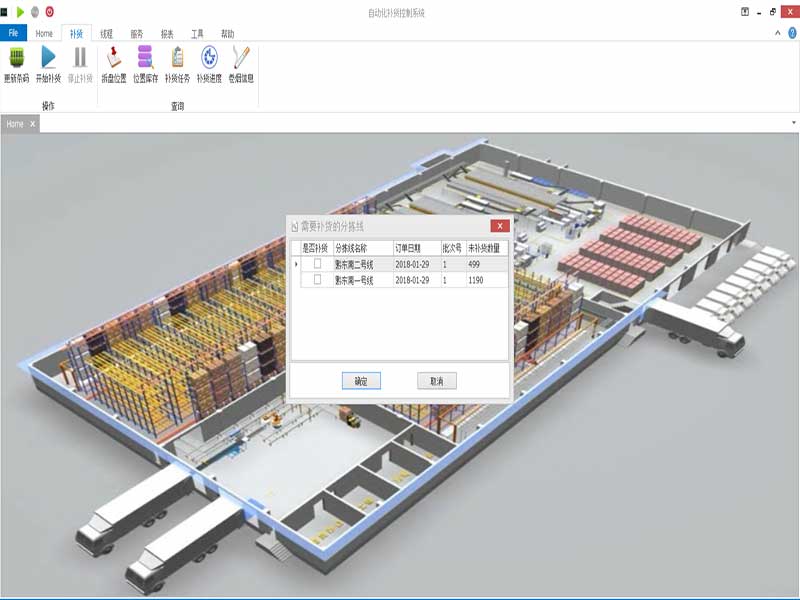This screenshot has height=600, width=800.
Task: Open the ribbon display options button
Action: pos(745,12)
